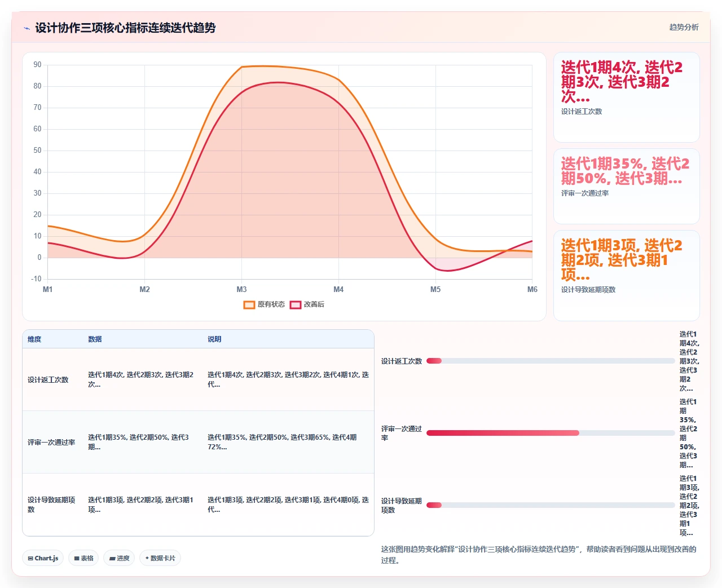Click the 设计返工次数 data card

(x=626, y=98)
